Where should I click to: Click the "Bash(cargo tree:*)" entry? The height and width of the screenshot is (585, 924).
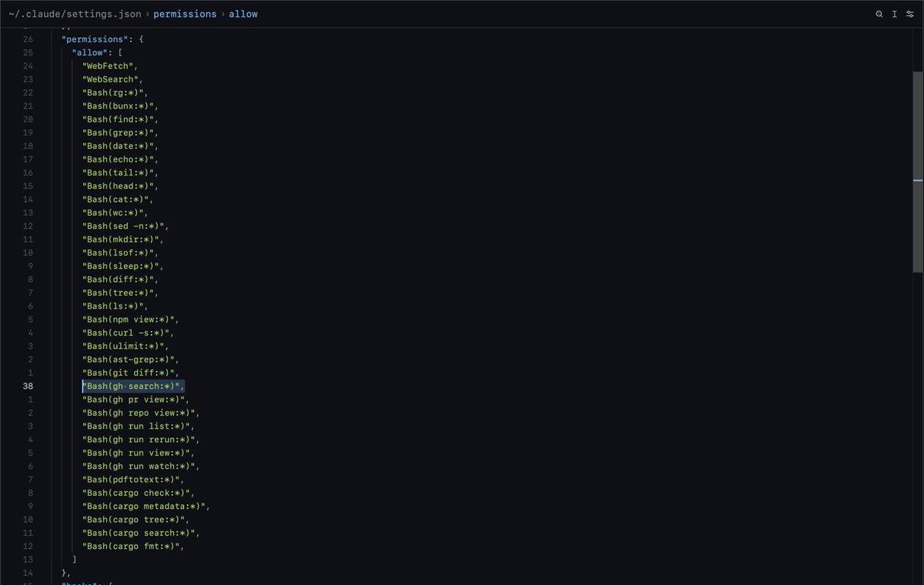point(136,520)
